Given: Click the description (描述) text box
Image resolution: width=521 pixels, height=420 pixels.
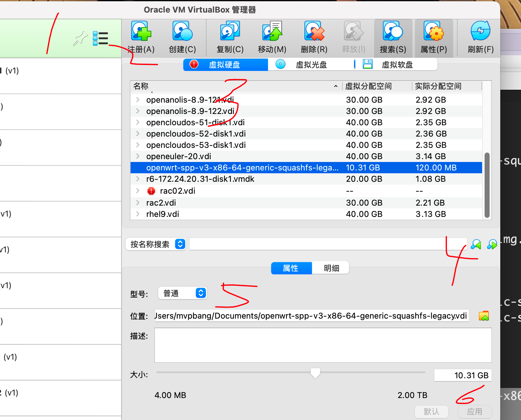Looking at the screenshot, I should (323, 345).
